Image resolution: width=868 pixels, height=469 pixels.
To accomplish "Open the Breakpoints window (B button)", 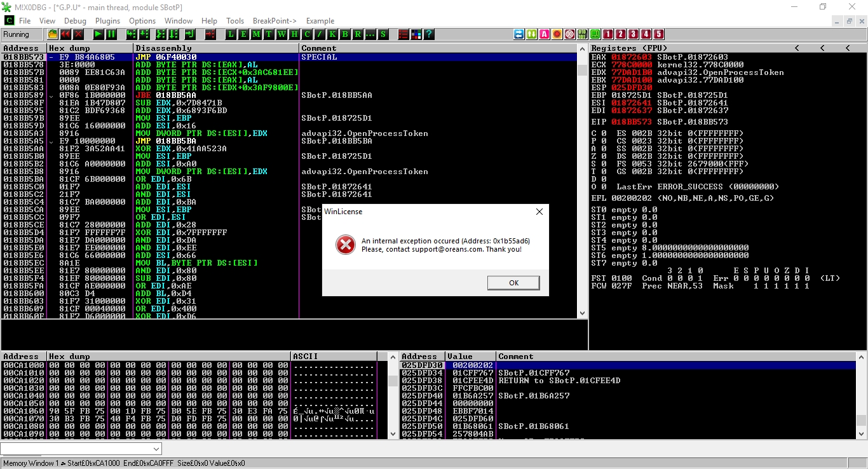I will (345, 34).
